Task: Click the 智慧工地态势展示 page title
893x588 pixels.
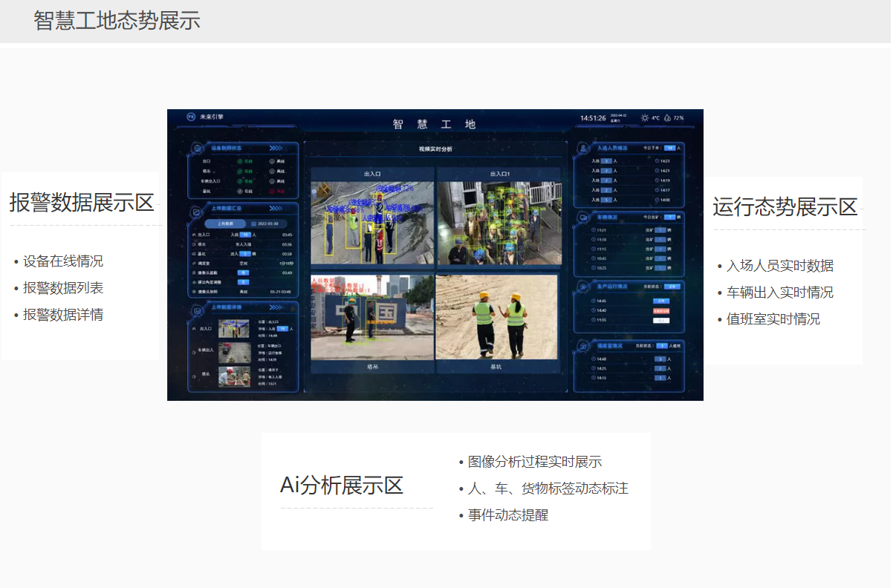Action: (x=117, y=21)
